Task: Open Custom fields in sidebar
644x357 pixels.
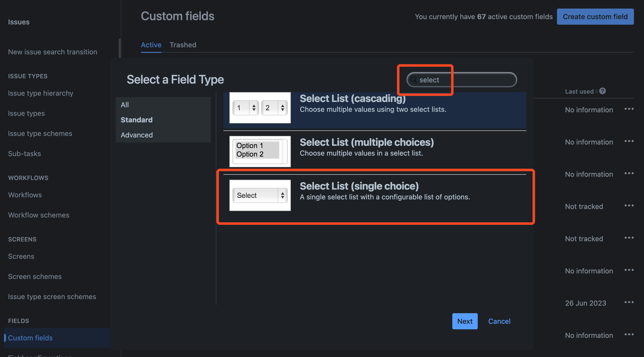Action: pos(57,338)
